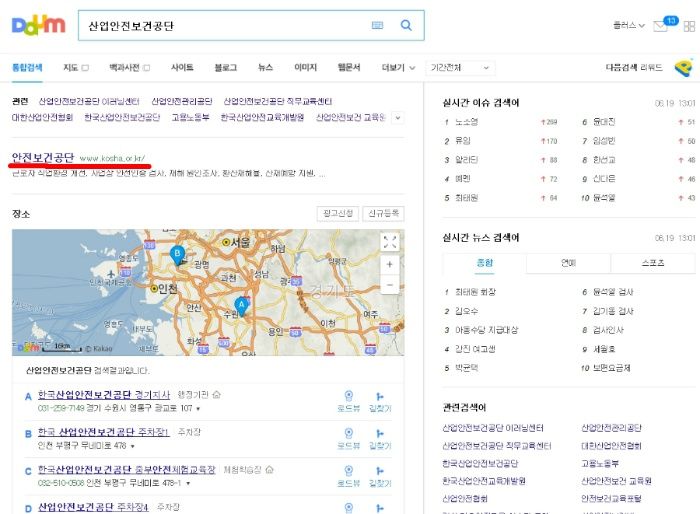Expand address arrow for 무네미로 478-1
Image resolution: width=700 pixels, height=514 pixels.
tap(188, 484)
